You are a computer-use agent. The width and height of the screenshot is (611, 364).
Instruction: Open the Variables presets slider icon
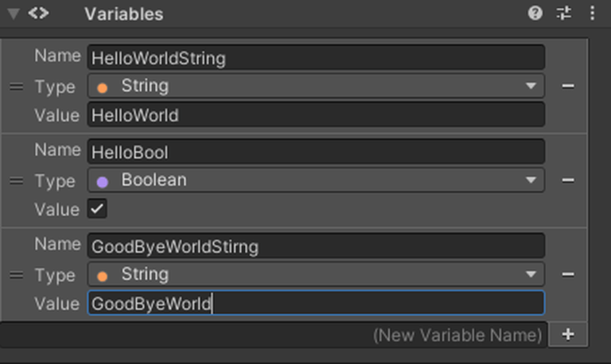pyautogui.click(x=564, y=13)
